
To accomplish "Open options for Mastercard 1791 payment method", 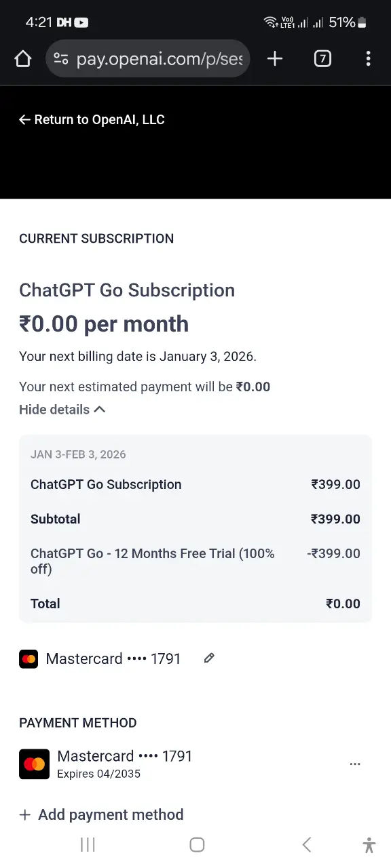I will [355, 764].
